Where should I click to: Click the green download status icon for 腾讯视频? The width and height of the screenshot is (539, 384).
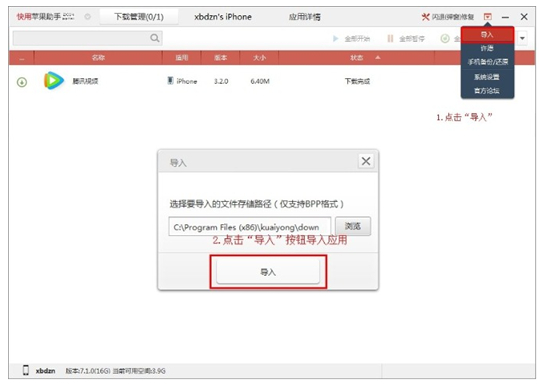[x=22, y=82]
